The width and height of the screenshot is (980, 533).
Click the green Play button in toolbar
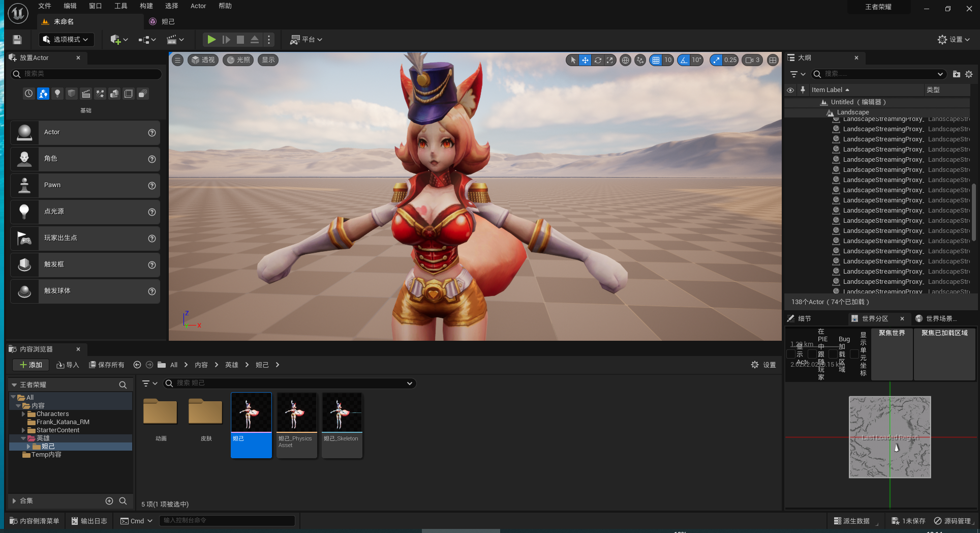[x=211, y=39]
